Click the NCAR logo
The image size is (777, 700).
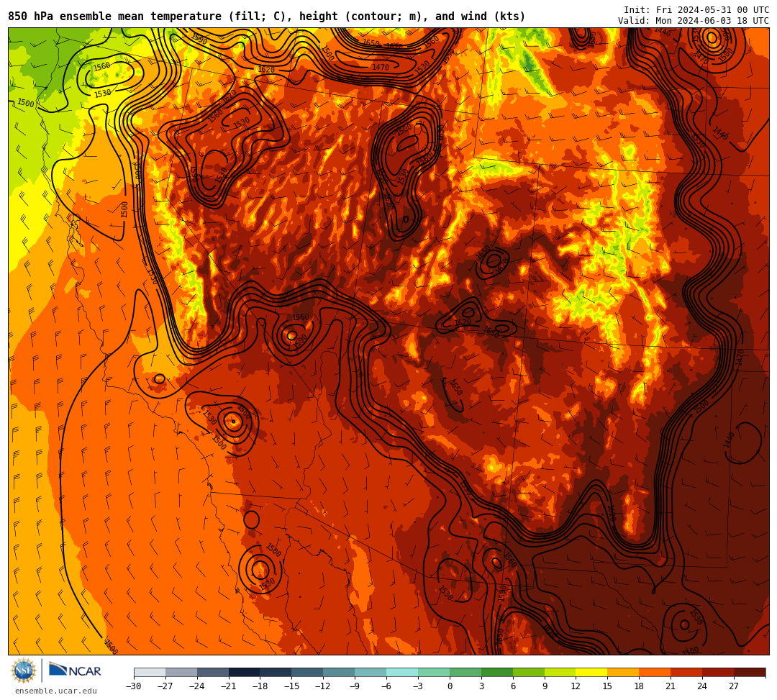click(x=75, y=671)
